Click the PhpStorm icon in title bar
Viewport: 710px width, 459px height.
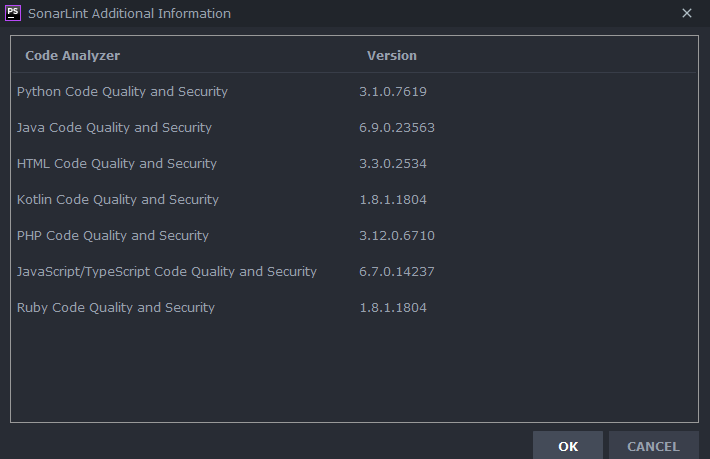point(14,13)
